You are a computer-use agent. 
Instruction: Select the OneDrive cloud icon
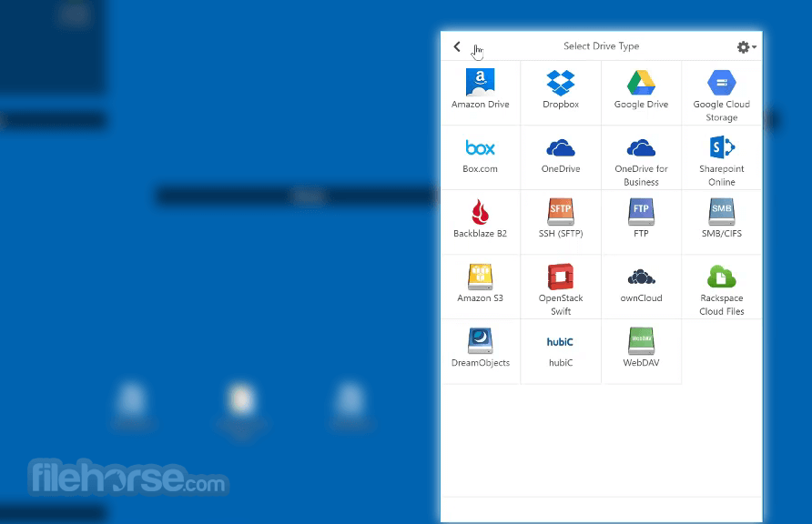point(561,148)
